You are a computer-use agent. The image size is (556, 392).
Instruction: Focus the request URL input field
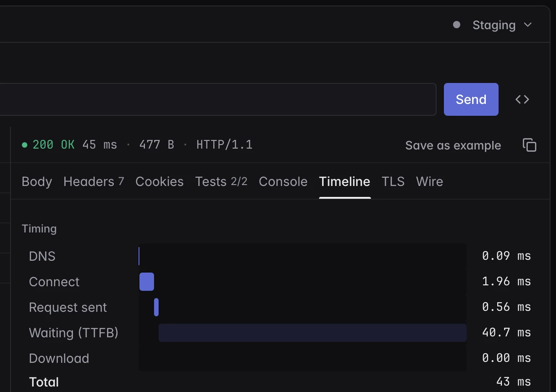pyautogui.click(x=218, y=99)
